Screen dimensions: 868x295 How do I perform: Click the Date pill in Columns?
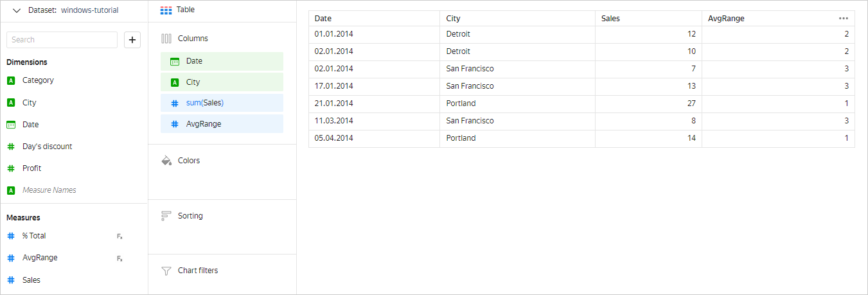tap(222, 61)
